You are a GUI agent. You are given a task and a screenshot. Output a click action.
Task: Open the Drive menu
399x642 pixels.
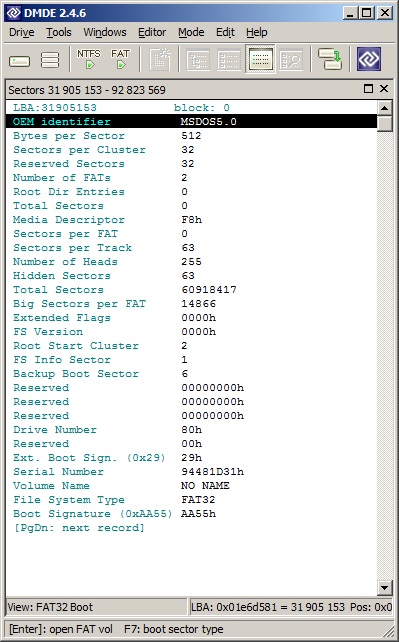(x=22, y=32)
